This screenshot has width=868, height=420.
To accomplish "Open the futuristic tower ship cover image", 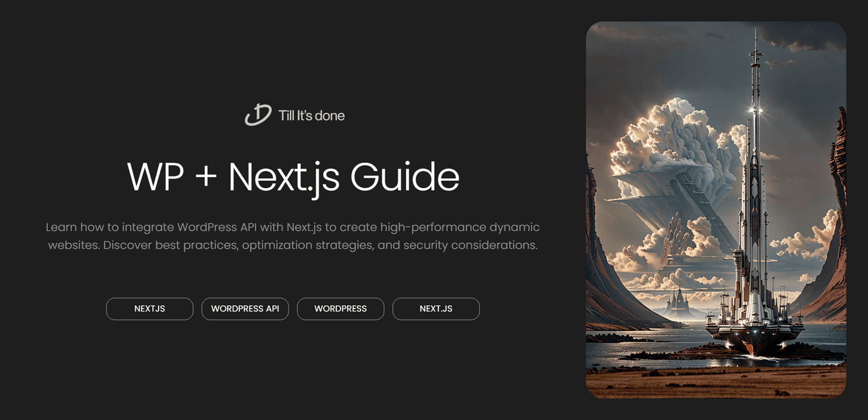I will [x=716, y=210].
